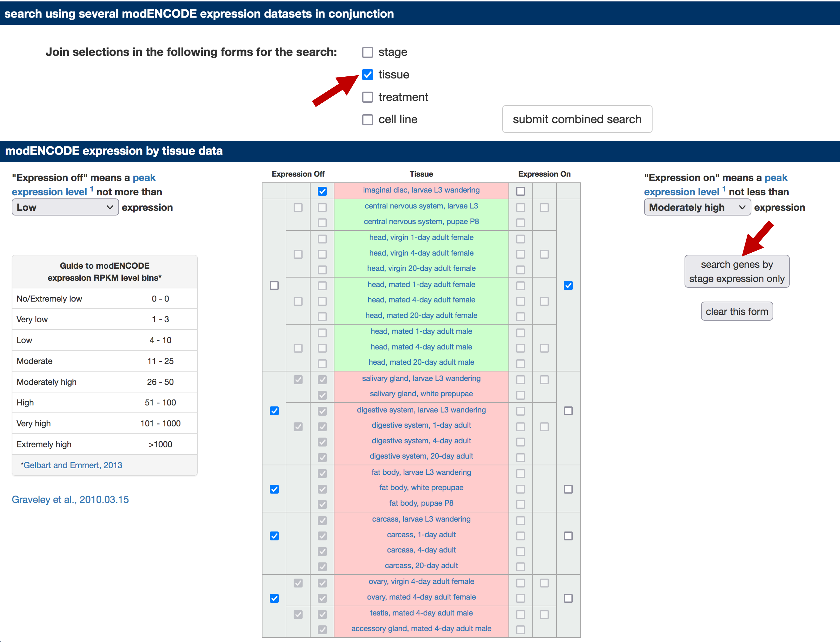Uncheck the tissue join checkbox
The height and width of the screenshot is (643, 840).
coord(367,74)
